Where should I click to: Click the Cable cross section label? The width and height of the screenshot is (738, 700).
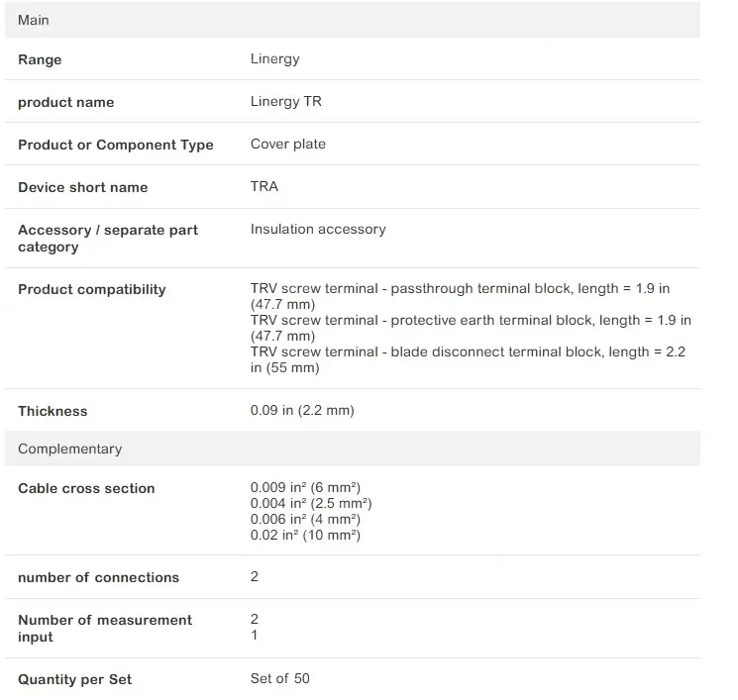[x=86, y=488]
